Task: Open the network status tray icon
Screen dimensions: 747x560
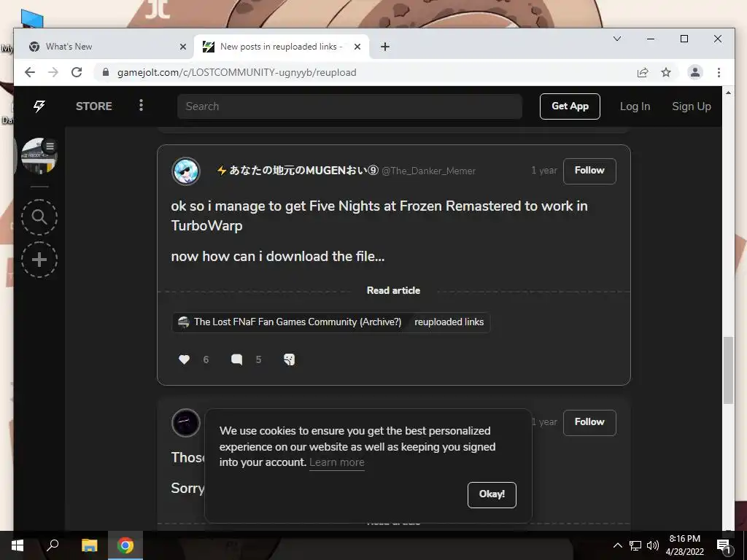Action: [635, 545]
